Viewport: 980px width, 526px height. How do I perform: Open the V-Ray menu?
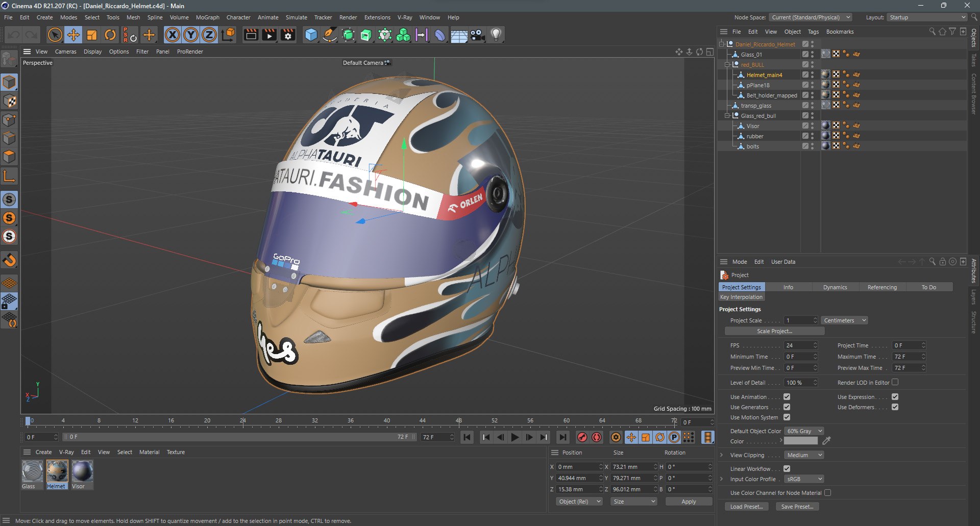pos(405,17)
